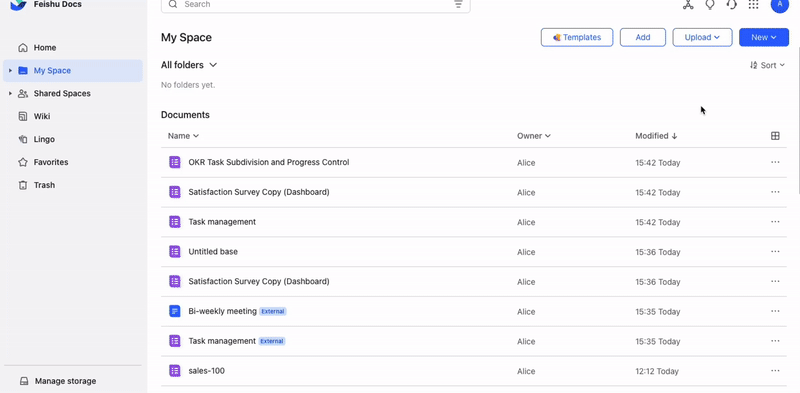Click Alice owner in Untitled base row
Screen dimensions: 800x393
(526, 252)
